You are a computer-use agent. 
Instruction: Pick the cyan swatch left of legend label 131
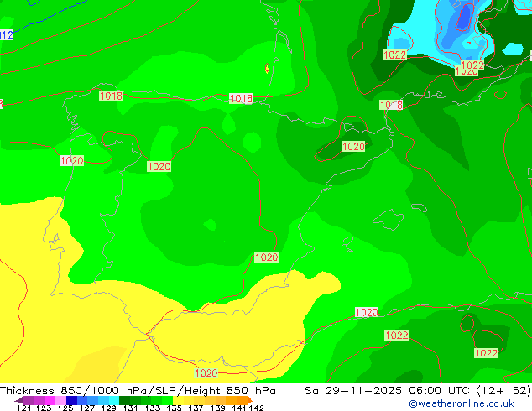coord(114,400)
